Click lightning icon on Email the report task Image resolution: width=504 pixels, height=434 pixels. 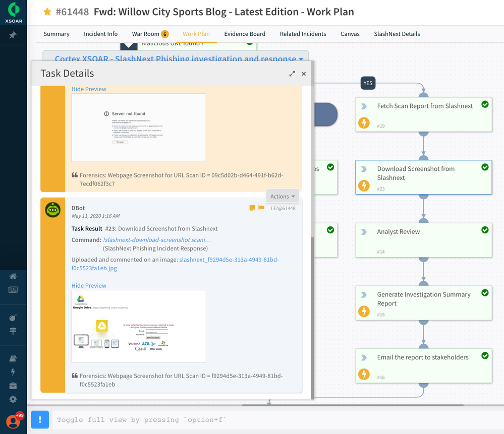[x=364, y=374]
